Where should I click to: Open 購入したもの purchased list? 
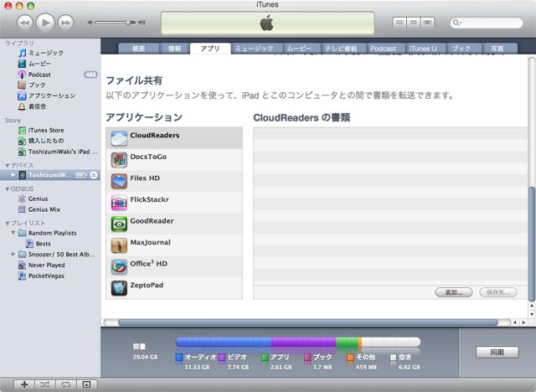49,141
